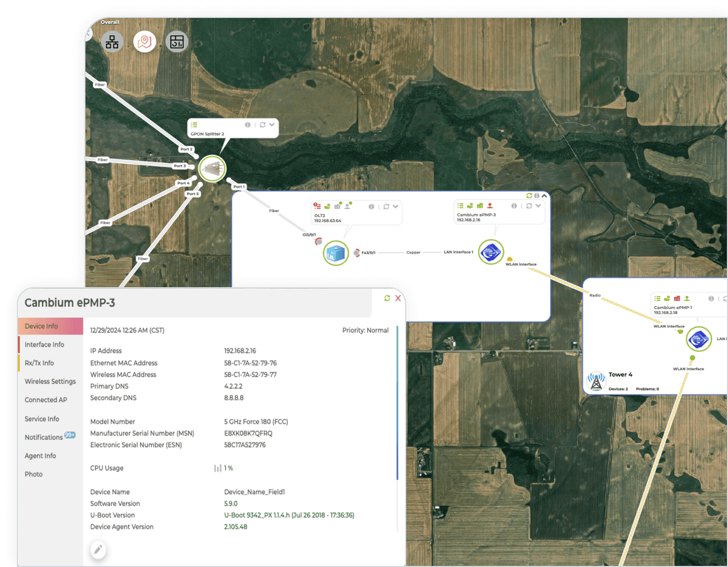Show info on ePMP-3 map card
The width and height of the screenshot is (728, 567).
click(514, 206)
